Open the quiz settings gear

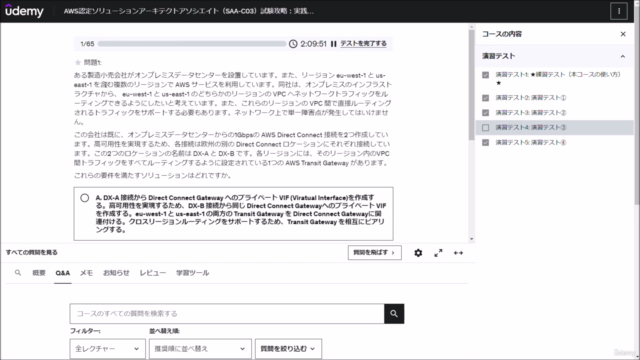(x=418, y=253)
